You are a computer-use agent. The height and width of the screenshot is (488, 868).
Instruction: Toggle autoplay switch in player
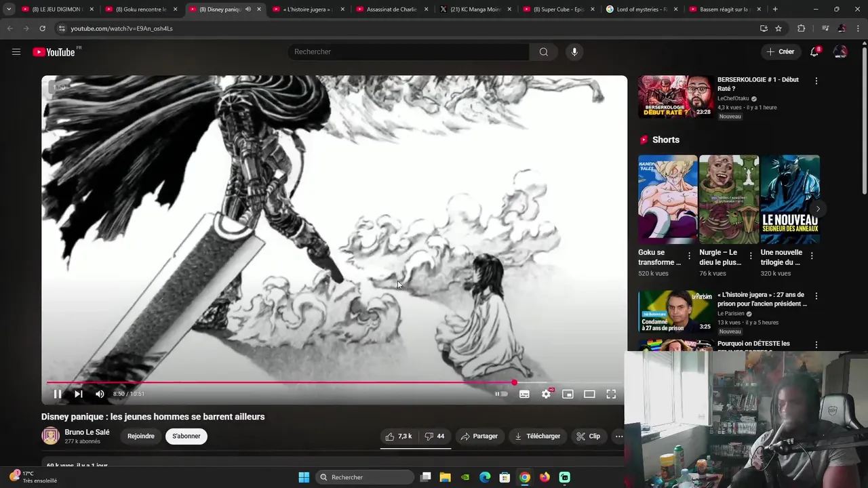501,394
